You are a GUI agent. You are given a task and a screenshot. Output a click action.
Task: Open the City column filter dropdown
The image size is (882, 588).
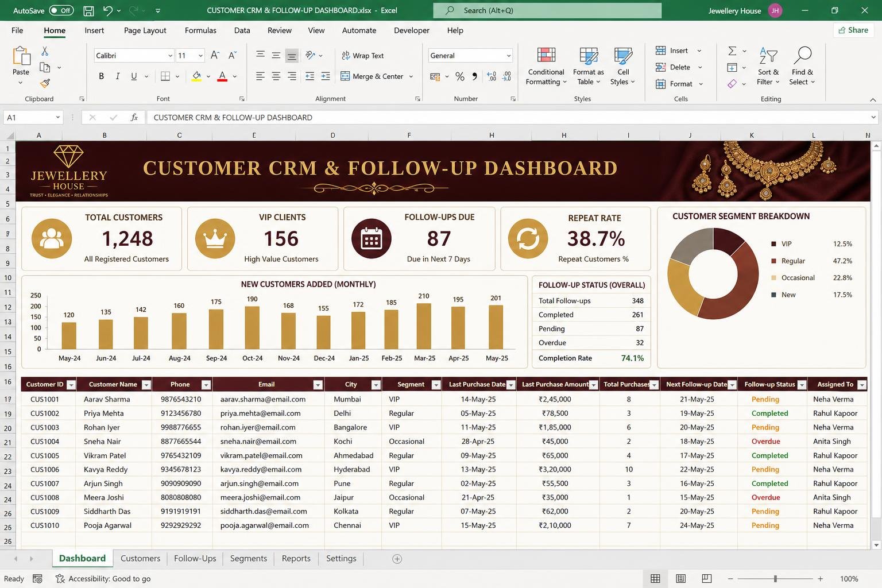376,385
